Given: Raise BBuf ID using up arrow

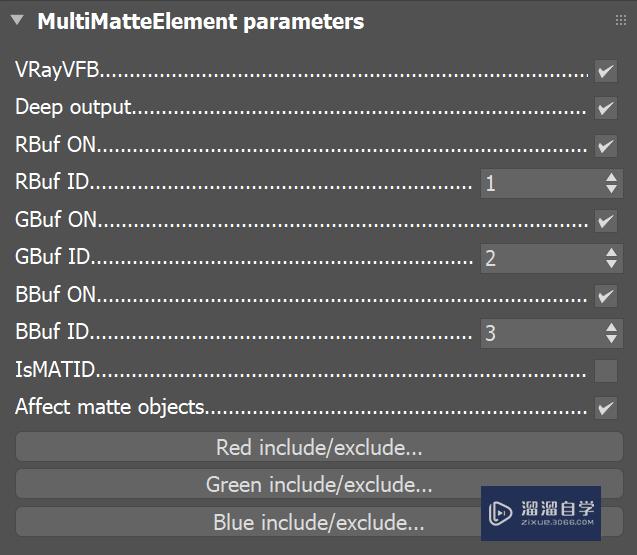Looking at the screenshot, I should click(x=612, y=327).
